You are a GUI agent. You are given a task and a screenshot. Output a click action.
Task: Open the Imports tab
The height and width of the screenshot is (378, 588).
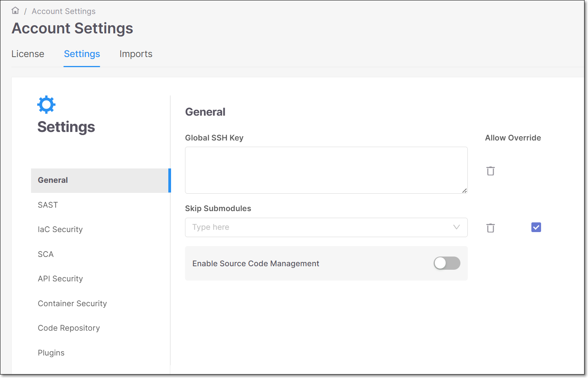136,54
